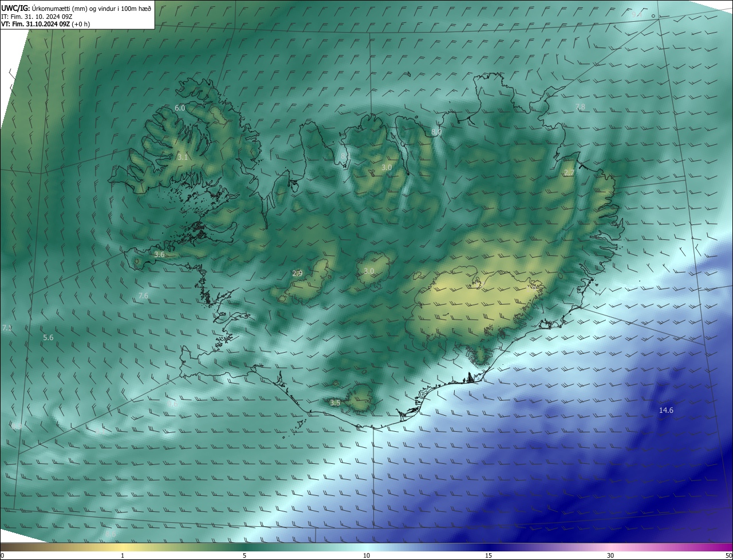This screenshot has height=560, width=733.
Task: Click the 10 tick on the color scale
Action: (x=366, y=555)
